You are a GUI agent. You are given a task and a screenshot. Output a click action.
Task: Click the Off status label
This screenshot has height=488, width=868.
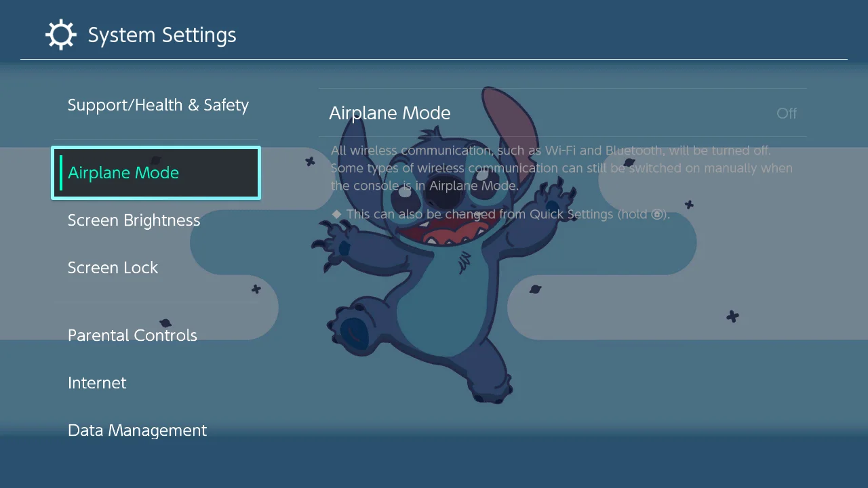tap(786, 113)
